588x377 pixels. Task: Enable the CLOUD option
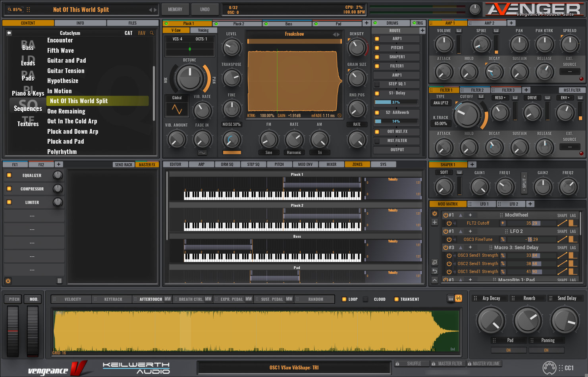[366, 299]
